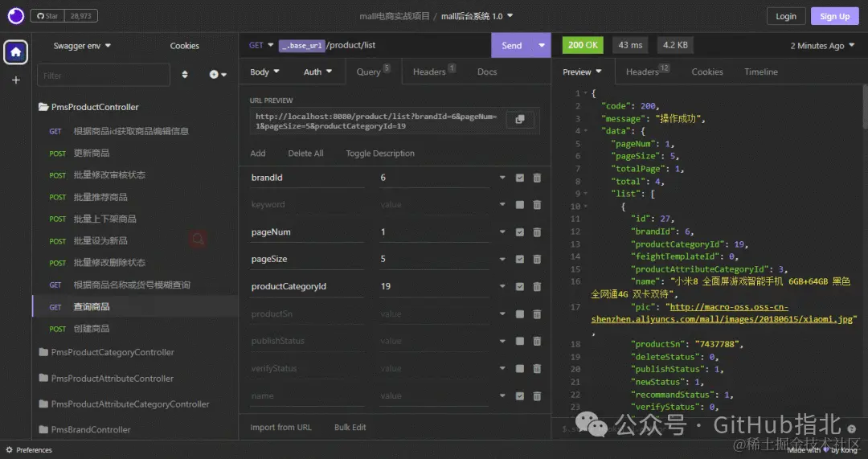Image resolution: width=868 pixels, height=459 pixels.
Task: Click the sort requests icon
Action: coord(185,74)
